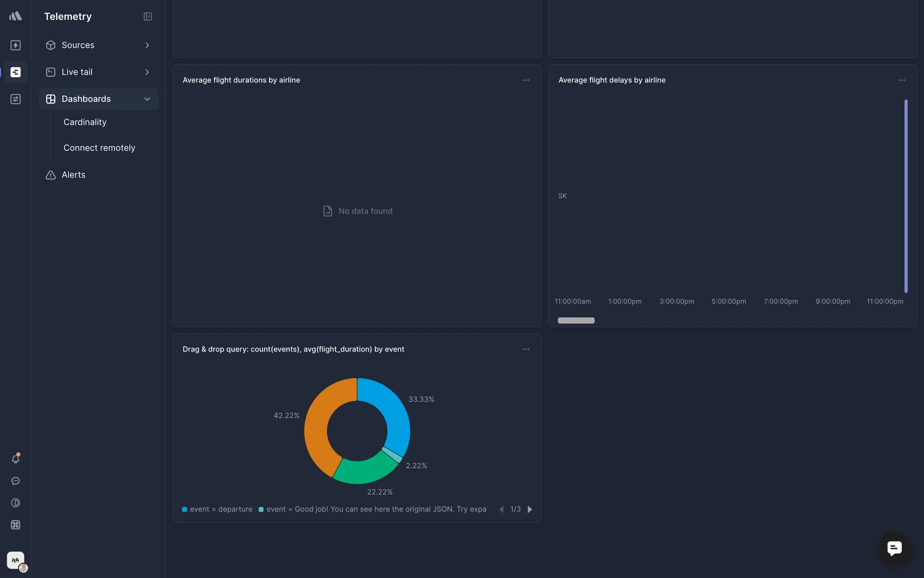Open the Cardinality dashboard
The width and height of the screenshot is (924, 578).
click(85, 122)
